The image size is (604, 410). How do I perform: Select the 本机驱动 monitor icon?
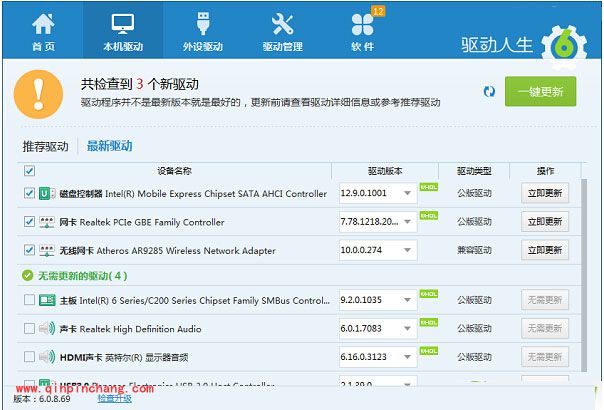123,24
